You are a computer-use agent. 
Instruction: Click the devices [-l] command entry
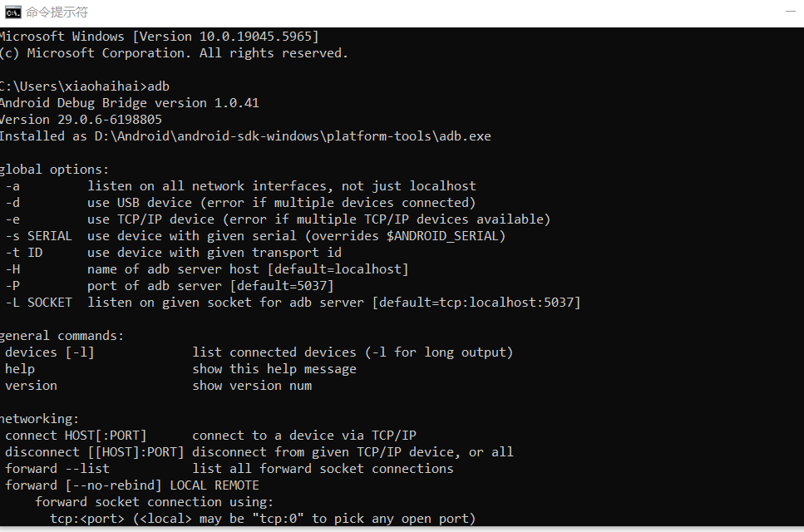pos(50,352)
